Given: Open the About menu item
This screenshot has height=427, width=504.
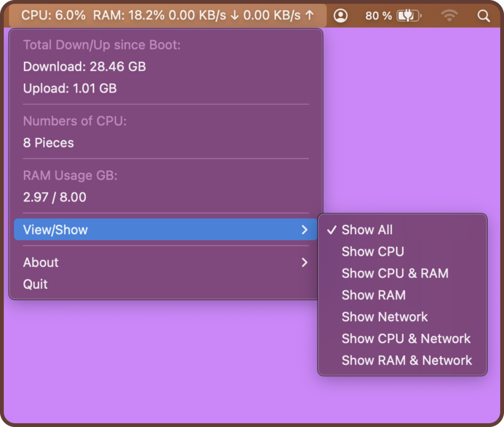Looking at the screenshot, I should pyautogui.click(x=41, y=262).
